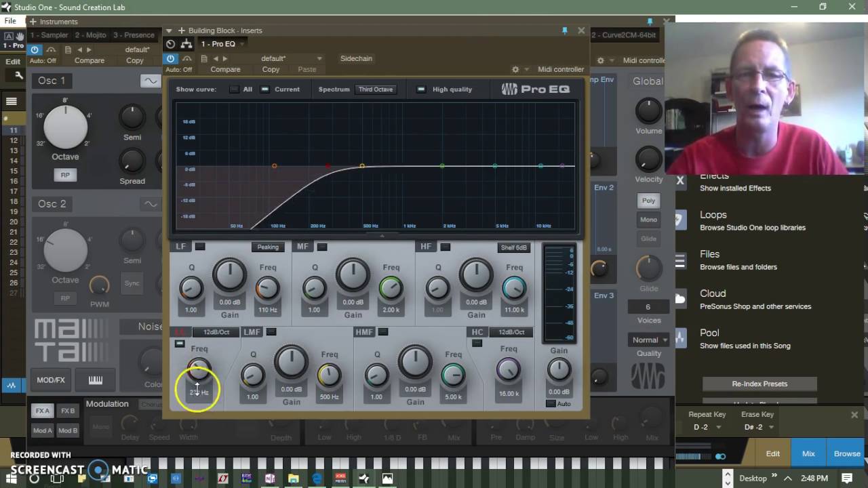Toggle the LC low-cut enable button
The height and width of the screenshot is (488, 868).
click(x=179, y=344)
